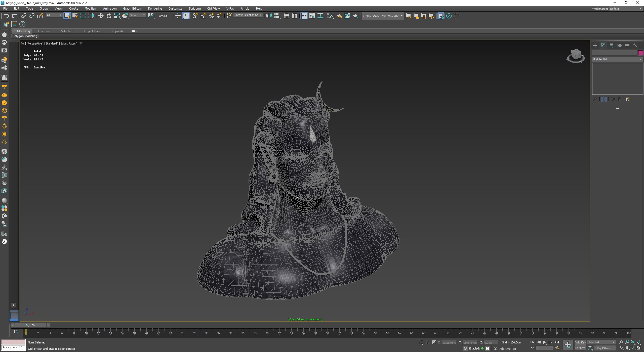Image resolution: width=644 pixels, height=352 pixels.
Task: Click the Maximize Viewport Toggle icon
Action: [x=639, y=348]
